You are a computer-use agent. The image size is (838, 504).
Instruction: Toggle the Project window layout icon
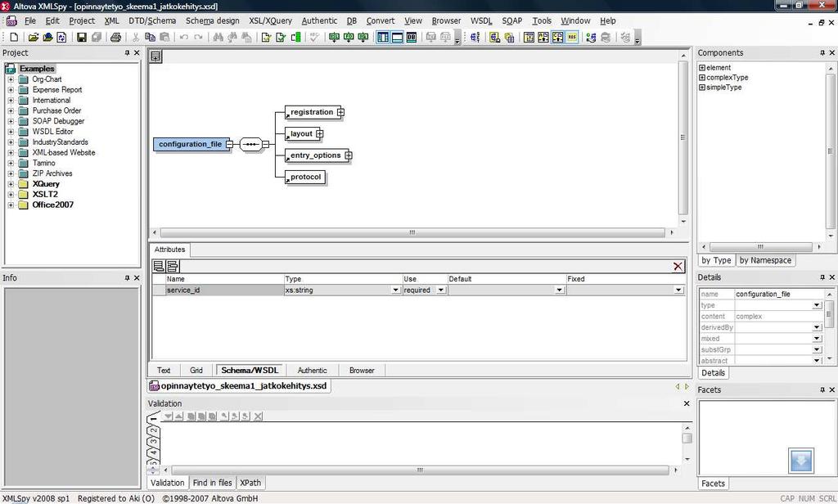pos(383,38)
